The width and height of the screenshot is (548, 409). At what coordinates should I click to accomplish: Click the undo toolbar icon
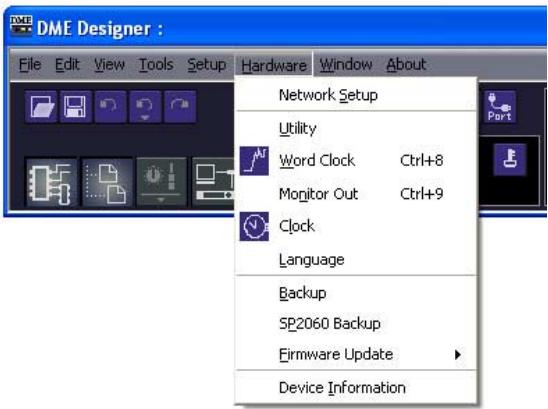coord(110,106)
